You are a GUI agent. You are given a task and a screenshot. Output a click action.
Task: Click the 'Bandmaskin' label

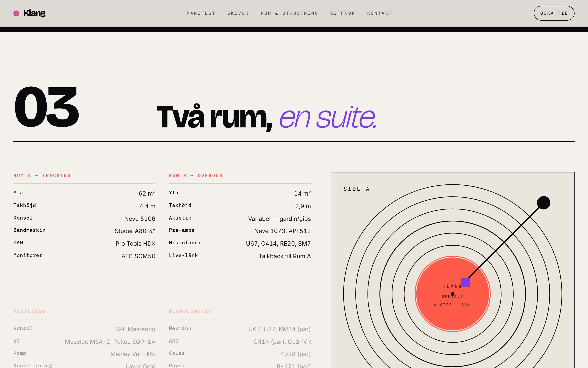point(29,230)
